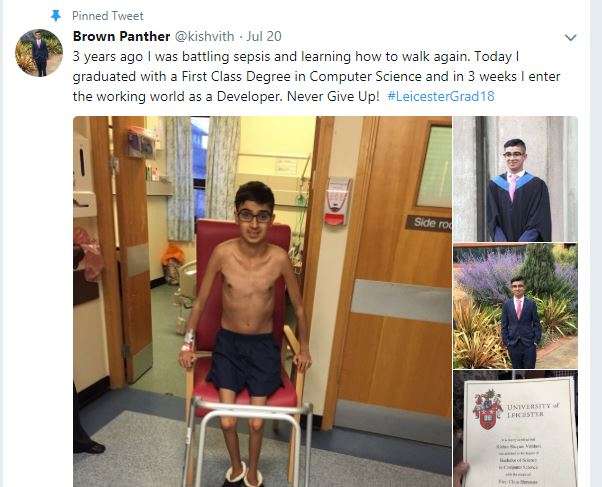602x487 pixels.
Task: Open the Brown Panther profile avatar
Action: coord(39,53)
